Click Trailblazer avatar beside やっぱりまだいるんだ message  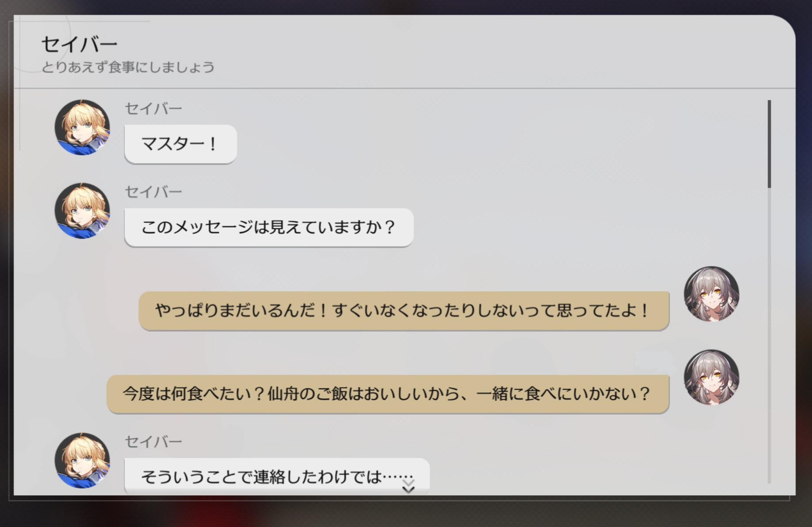(x=712, y=294)
